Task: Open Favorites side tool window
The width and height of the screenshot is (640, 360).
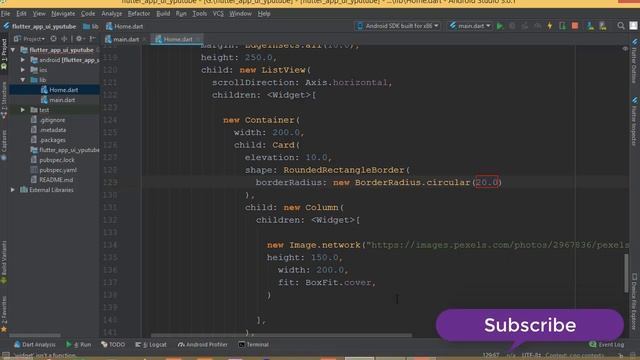Action: [4, 314]
